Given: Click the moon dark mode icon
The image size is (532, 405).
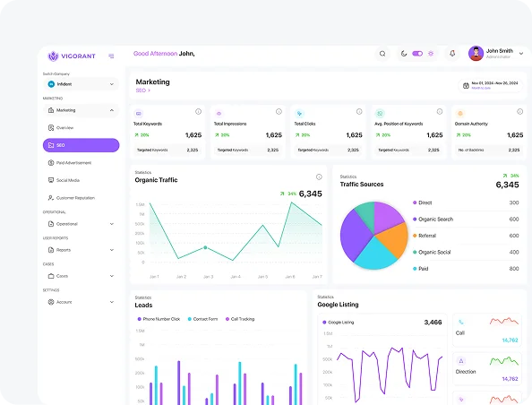Looking at the screenshot, I should [x=403, y=54].
